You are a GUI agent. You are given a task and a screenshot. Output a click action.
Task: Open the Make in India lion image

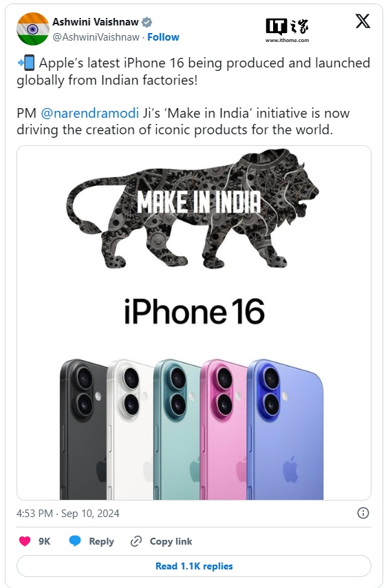click(192, 209)
